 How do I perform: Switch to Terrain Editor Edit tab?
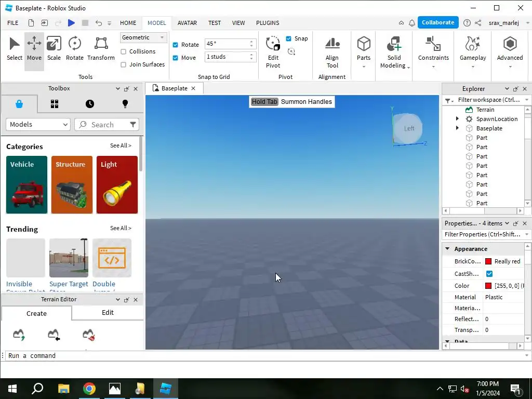click(108, 312)
